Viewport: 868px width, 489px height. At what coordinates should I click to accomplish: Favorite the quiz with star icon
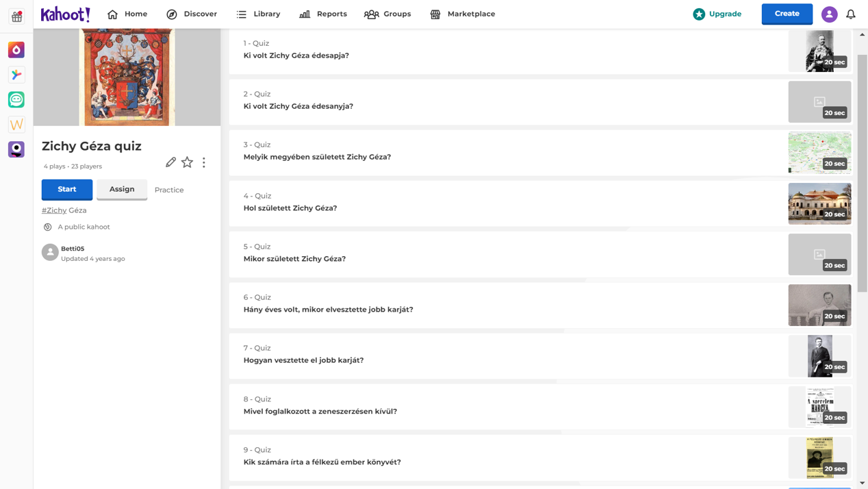(x=187, y=162)
